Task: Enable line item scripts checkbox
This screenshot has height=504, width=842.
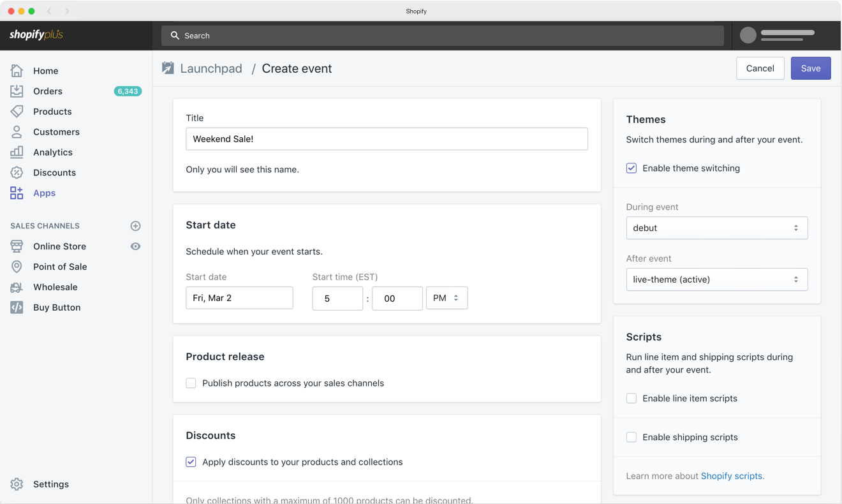Action: pyautogui.click(x=631, y=398)
